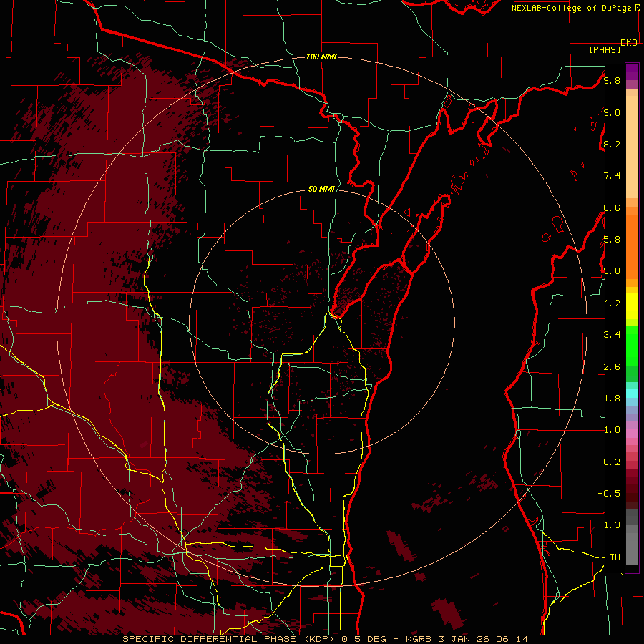Click the -0.5 value on the color scale
Screen dimensions: 644x644
pyautogui.click(x=609, y=494)
